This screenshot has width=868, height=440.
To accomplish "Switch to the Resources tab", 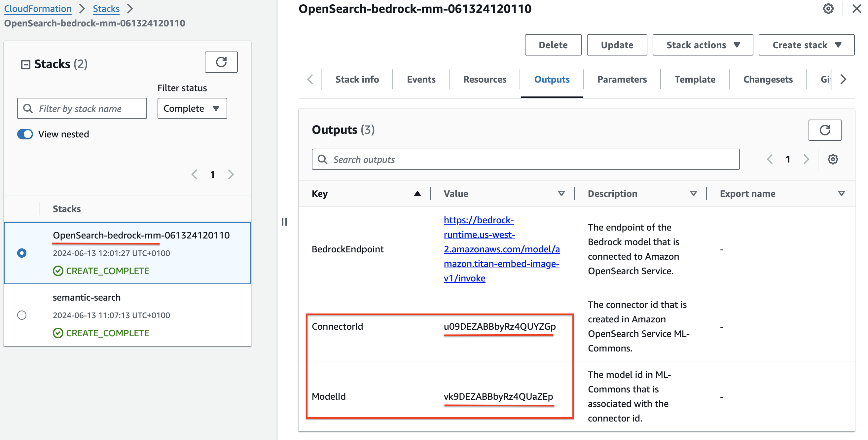I will click(x=485, y=80).
